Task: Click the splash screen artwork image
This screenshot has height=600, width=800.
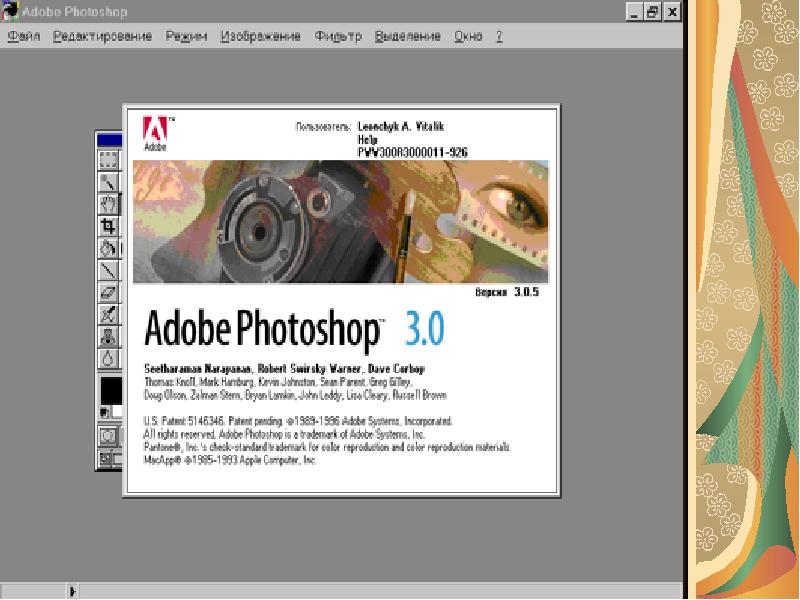Action: pos(341,221)
